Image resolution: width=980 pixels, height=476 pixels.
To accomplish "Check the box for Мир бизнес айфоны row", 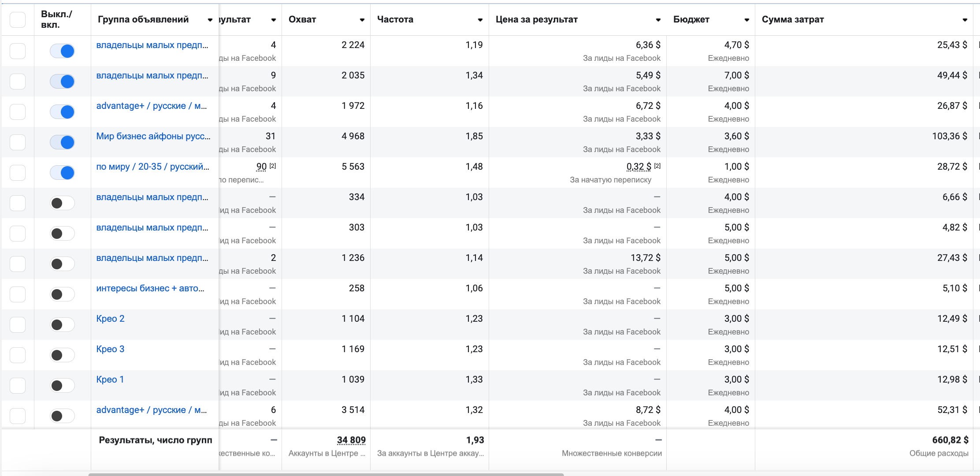I will coord(18,142).
